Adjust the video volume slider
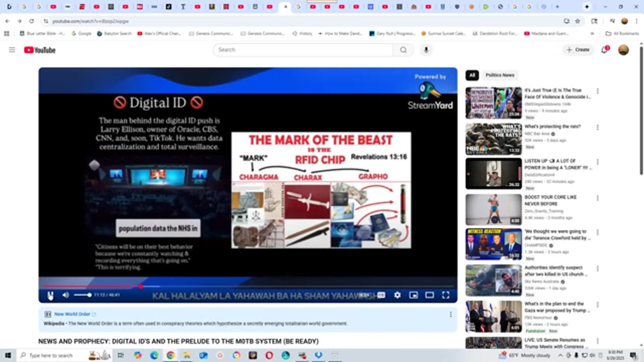 point(82,295)
